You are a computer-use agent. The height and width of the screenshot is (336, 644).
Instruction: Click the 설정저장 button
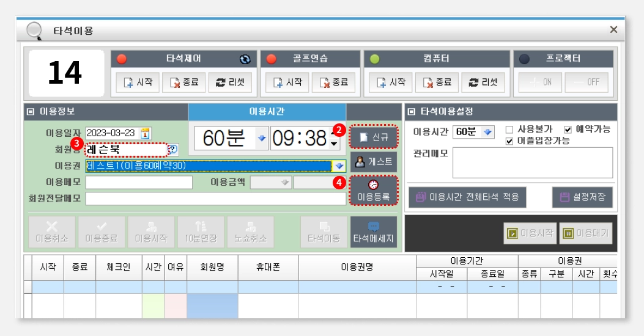582,197
